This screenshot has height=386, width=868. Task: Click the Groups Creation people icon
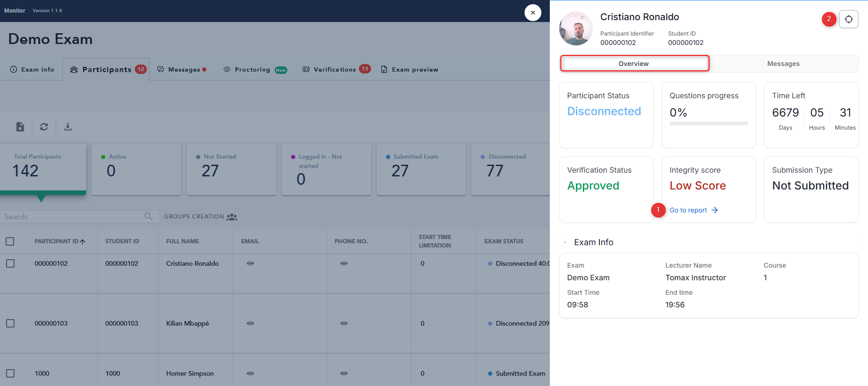(232, 217)
